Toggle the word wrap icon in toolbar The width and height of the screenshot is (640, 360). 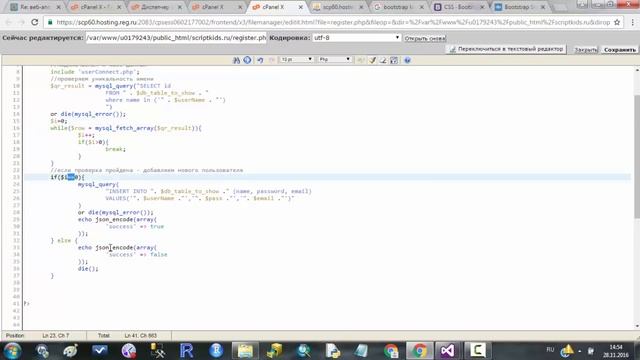coord(394,60)
